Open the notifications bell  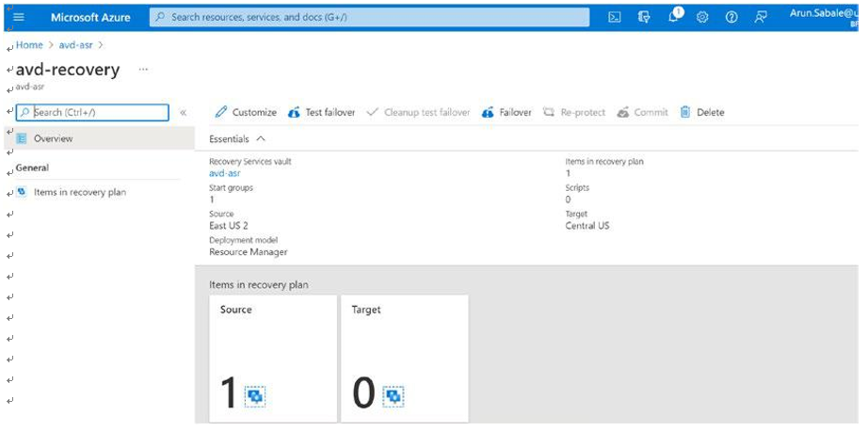[674, 17]
